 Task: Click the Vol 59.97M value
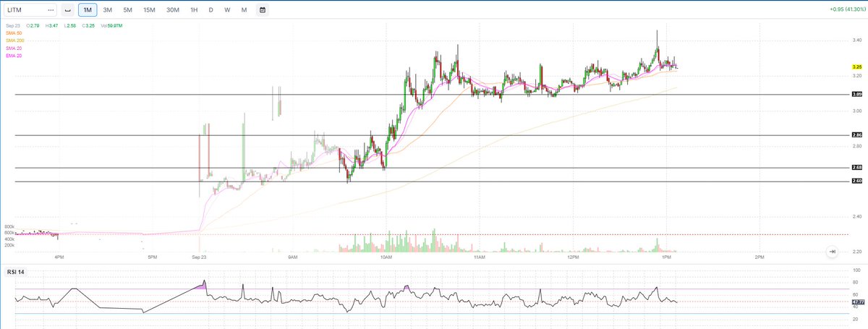[111, 26]
